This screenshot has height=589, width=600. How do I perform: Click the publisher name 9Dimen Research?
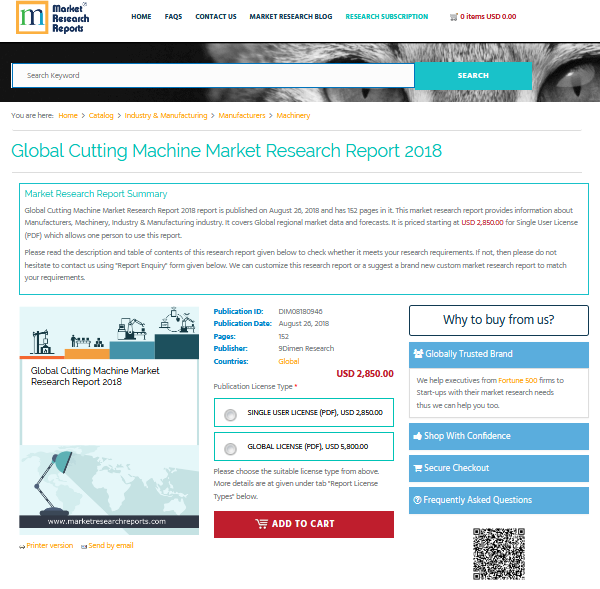point(306,348)
